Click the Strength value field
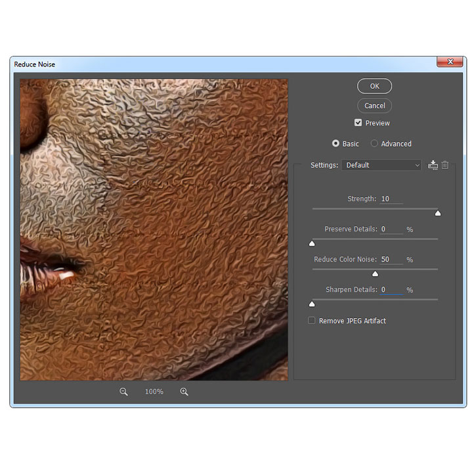The height and width of the screenshot is (464, 476). click(x=391, y=198)
